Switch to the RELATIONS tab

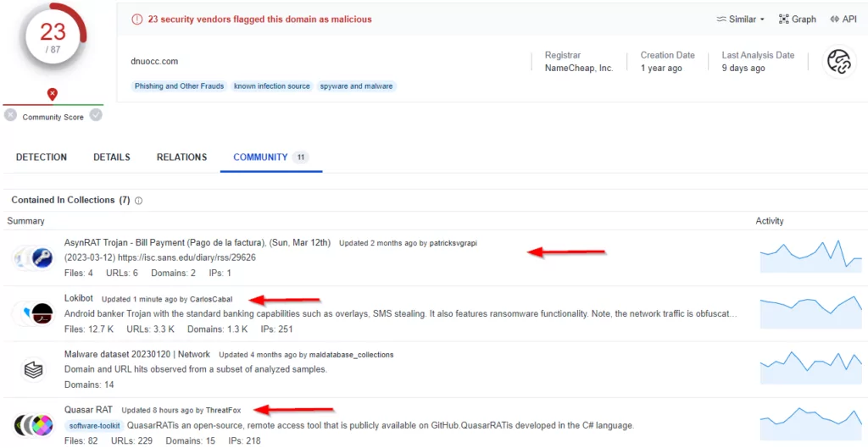[x=181, y=157]
